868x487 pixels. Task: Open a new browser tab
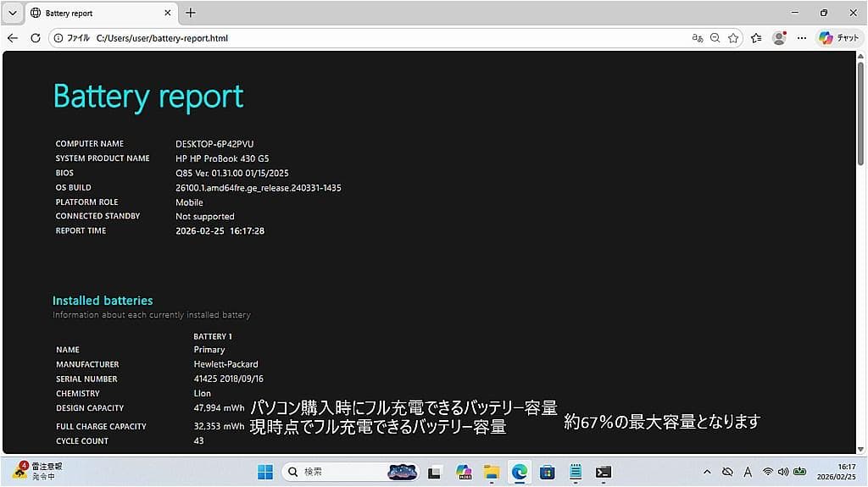click(191, 12)
